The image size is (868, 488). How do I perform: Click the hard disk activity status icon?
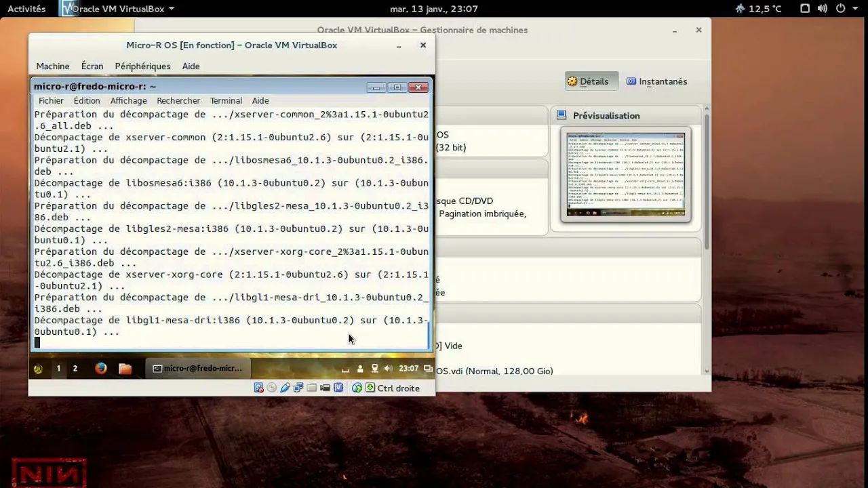tap(258, 388)
